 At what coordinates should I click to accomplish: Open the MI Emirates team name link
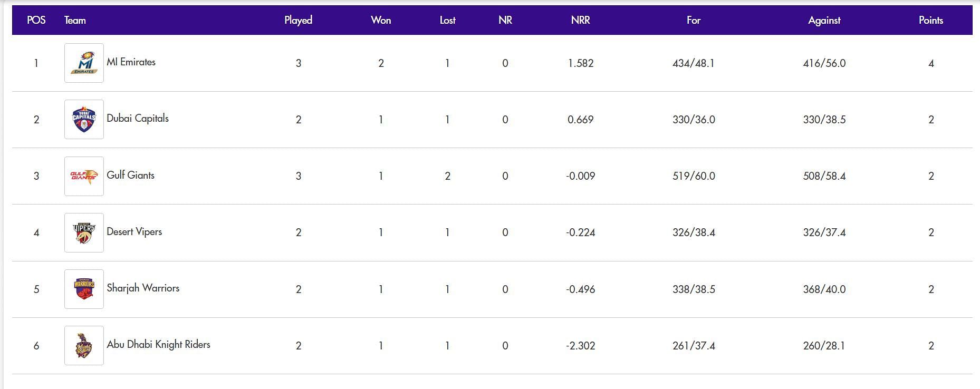pos(131,62)
